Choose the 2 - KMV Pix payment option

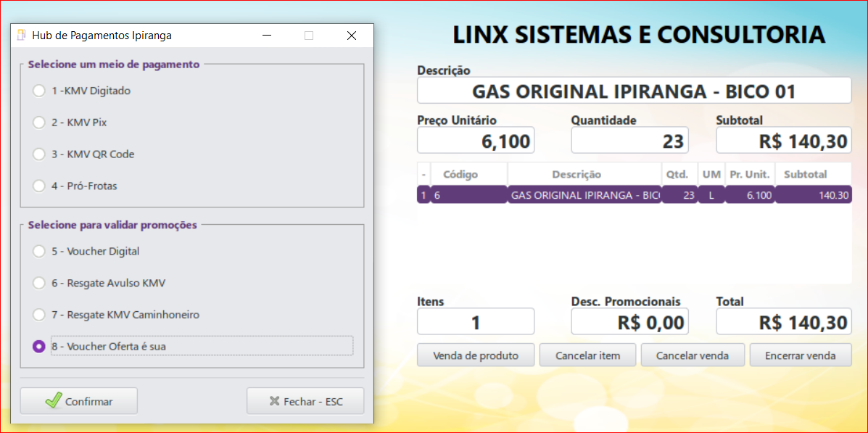coord(38,123)
